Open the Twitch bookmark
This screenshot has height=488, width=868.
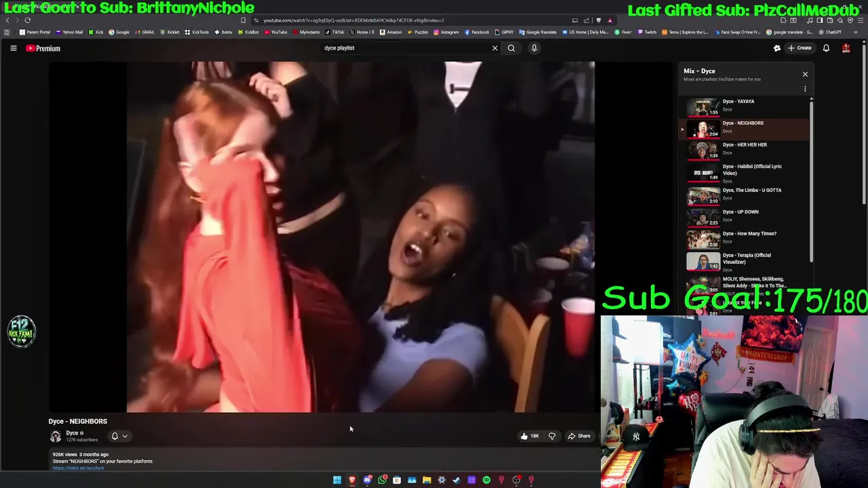647,32
